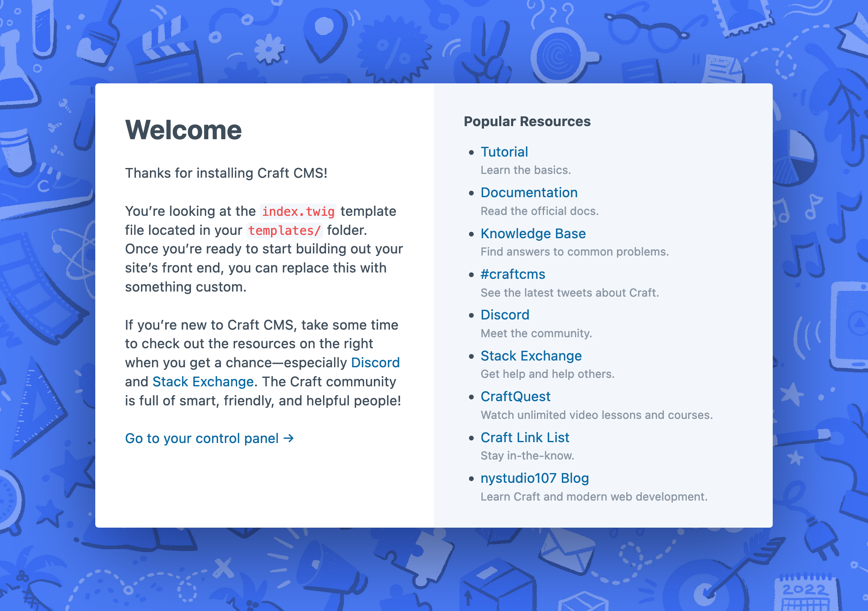The image size is (868, 611).
Task: Click Stack Exchange mentioned in the paragraph
Action: click(202, 382)
